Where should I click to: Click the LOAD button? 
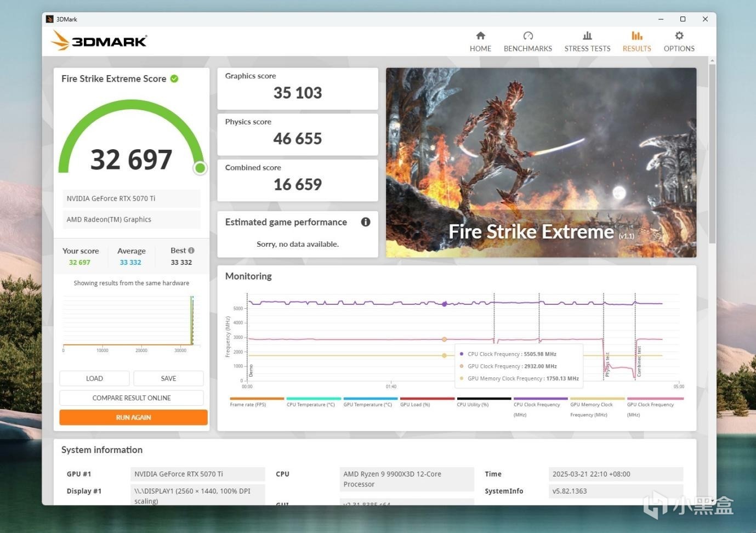click(94, 378)
